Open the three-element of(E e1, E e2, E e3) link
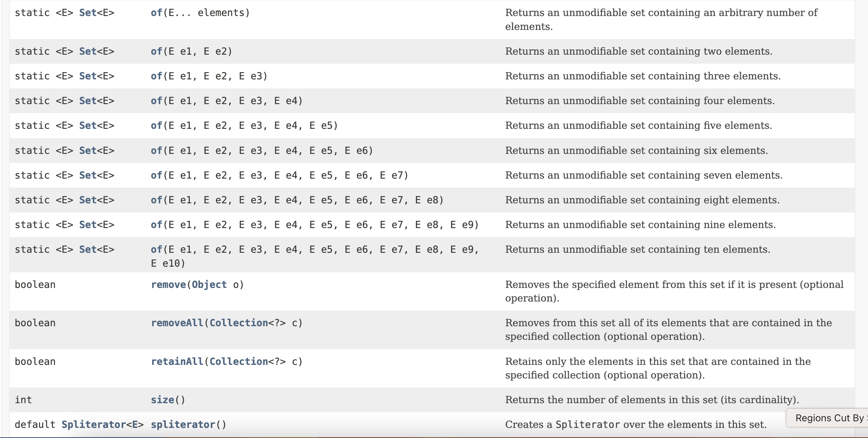The width and height of the screenshot is (868, 438). click(156, 76)
